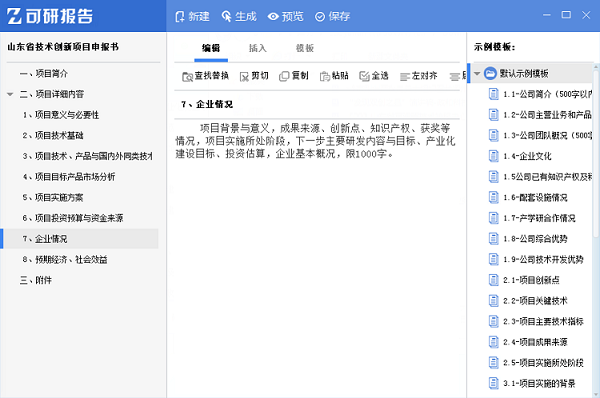The width and height of the screenshot is (600, 398).
Task: Click 山东省技术创新项目申报书 title
Action: point(63,47)
